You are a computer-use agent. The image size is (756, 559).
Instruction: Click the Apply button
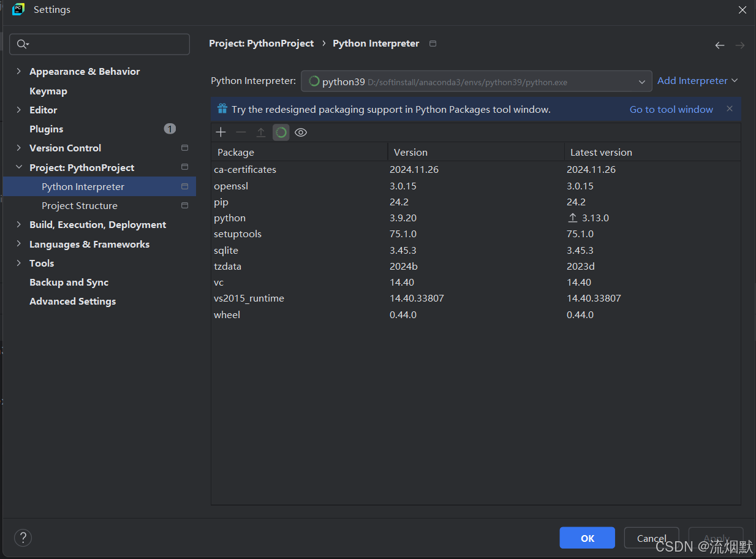coord(716,538)
